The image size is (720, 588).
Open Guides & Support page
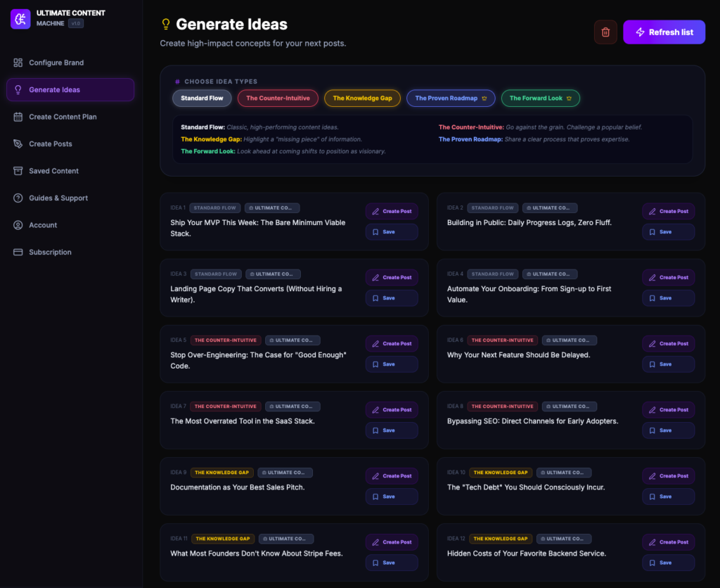pos(58,198)
